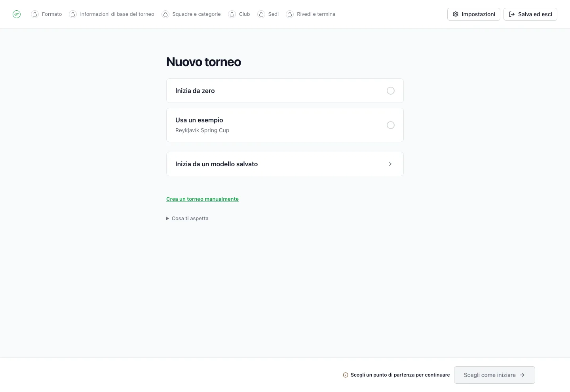Click the exit icon in Salva ed esci

pyautogui.click(x=512, y=14)
